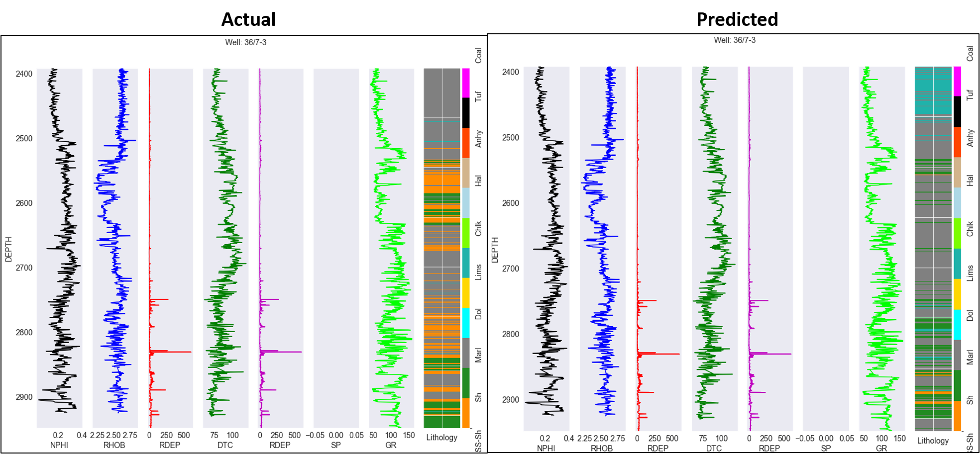Select the DEPTH axis label in Actual panel
The width and height of the screenshot is (980, 454).
8,249
